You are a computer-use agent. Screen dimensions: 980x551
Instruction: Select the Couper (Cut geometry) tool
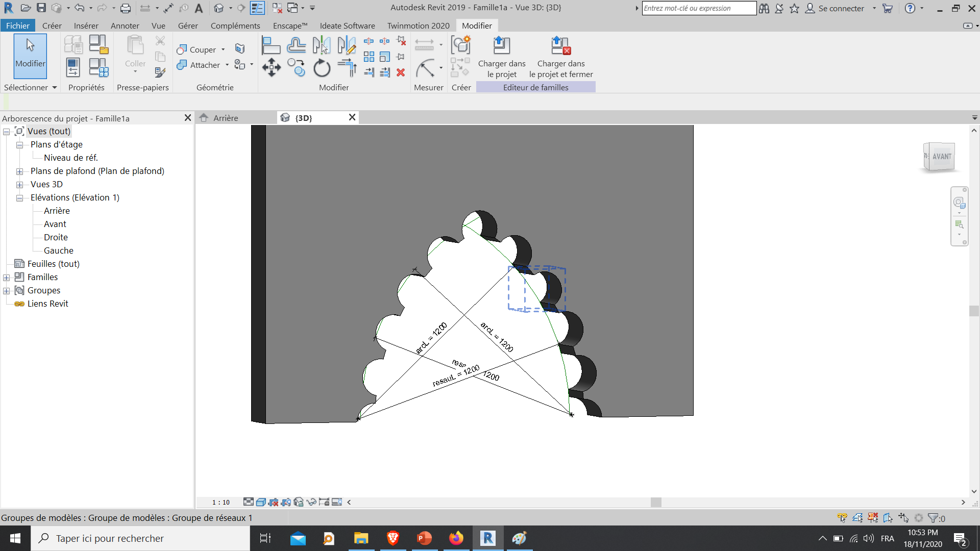tap(199, 49)
